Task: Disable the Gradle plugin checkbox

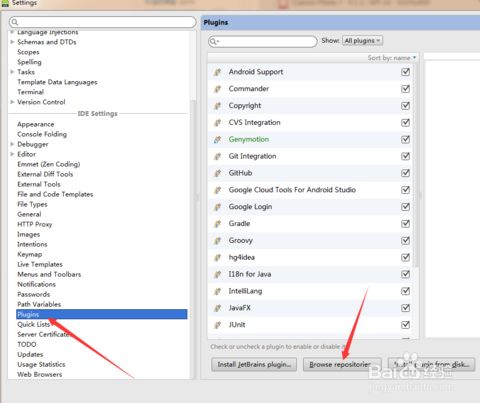Action: coord(405,224)
